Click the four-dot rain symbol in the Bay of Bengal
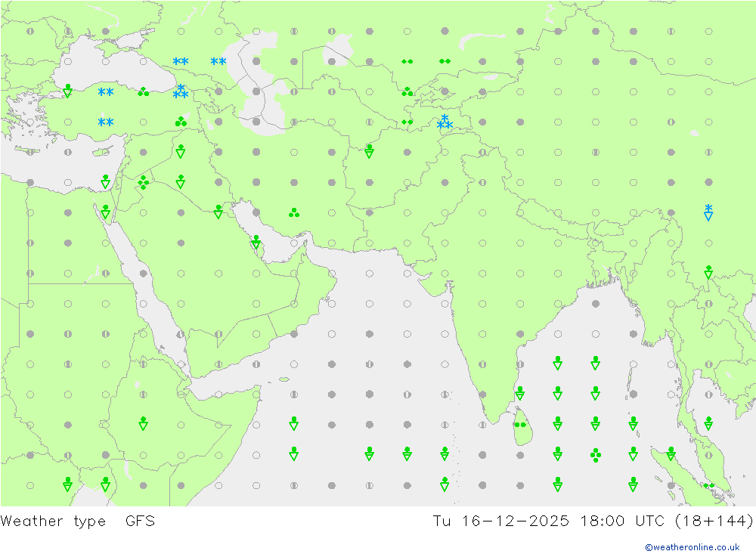 (x=596, y=455)
